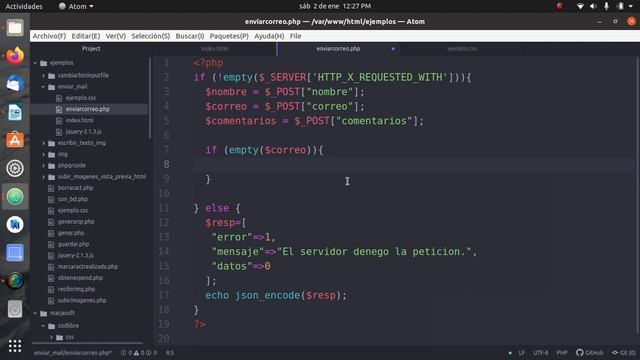Collapse the ejemplos project root
Image resolution: width=640 pixels, height=360 pixels.
coord(35,63)
